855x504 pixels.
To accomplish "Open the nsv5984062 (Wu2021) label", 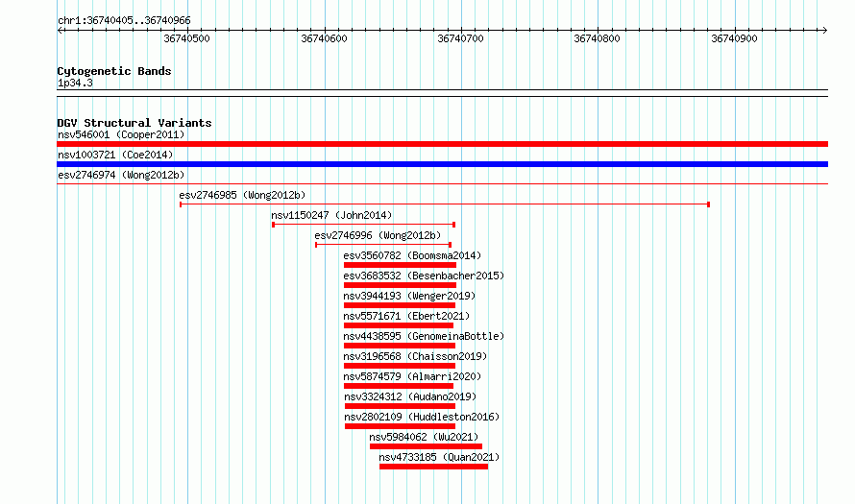I will tap(424, 437).
